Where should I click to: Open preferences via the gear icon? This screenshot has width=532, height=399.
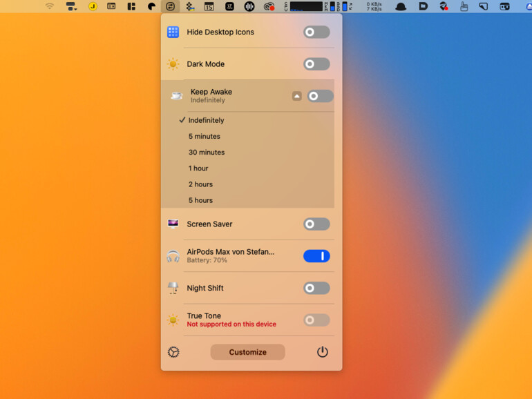(x=173, y=352)
